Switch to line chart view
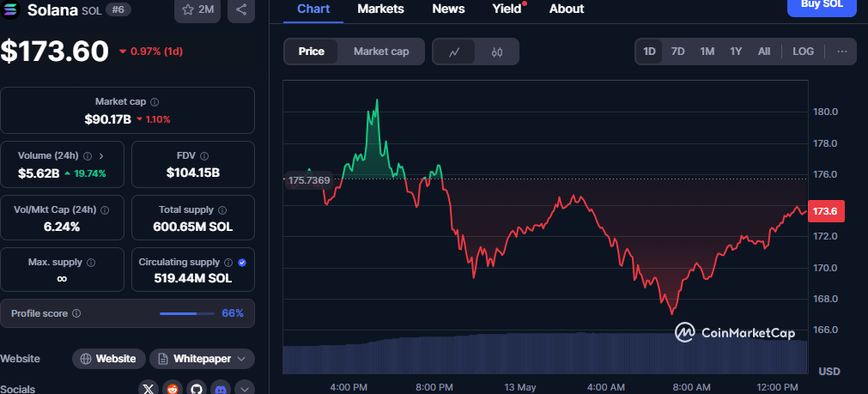This screenshot has width=868, height=394. 454,52
